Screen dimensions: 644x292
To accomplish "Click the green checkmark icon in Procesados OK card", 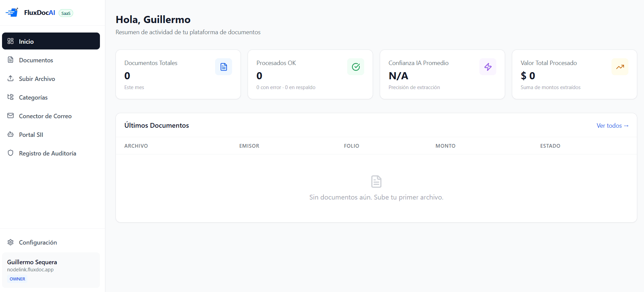I will point(356,67).
